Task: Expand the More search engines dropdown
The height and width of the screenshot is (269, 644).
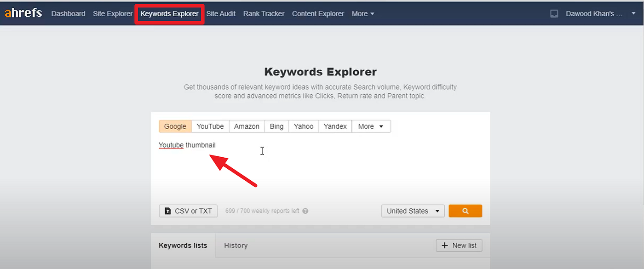Action: point(371,126)
